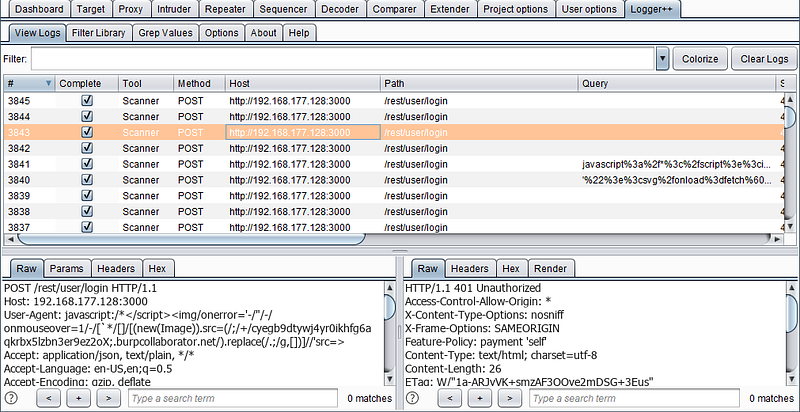Open the Proxy tab
Viewport: 800px width, 412px height.
pyautogui.click(x=131, y=9)
